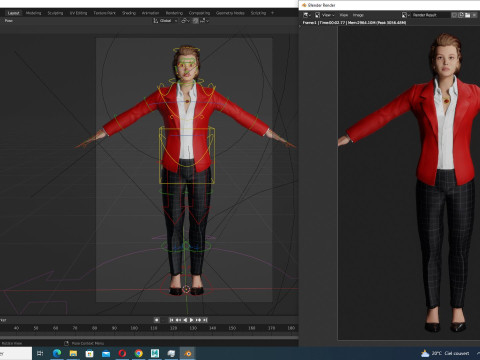
Task: Open the UV Editing workspace tab
Action: coord(78,13)
